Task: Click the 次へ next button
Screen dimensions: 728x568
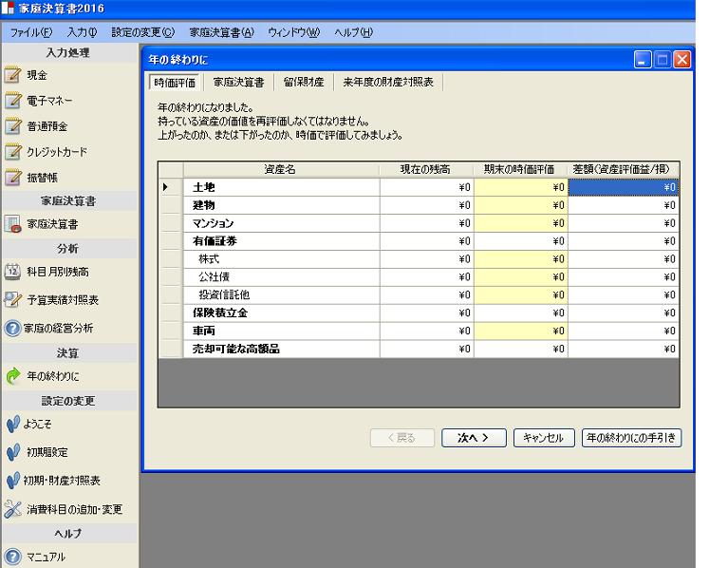Action: click(474, 438)
